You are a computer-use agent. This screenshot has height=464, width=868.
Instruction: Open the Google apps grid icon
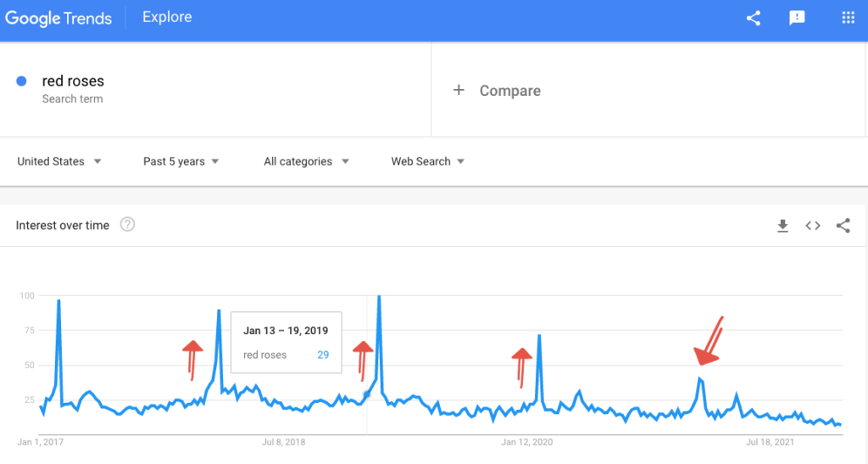click(848, 18)
